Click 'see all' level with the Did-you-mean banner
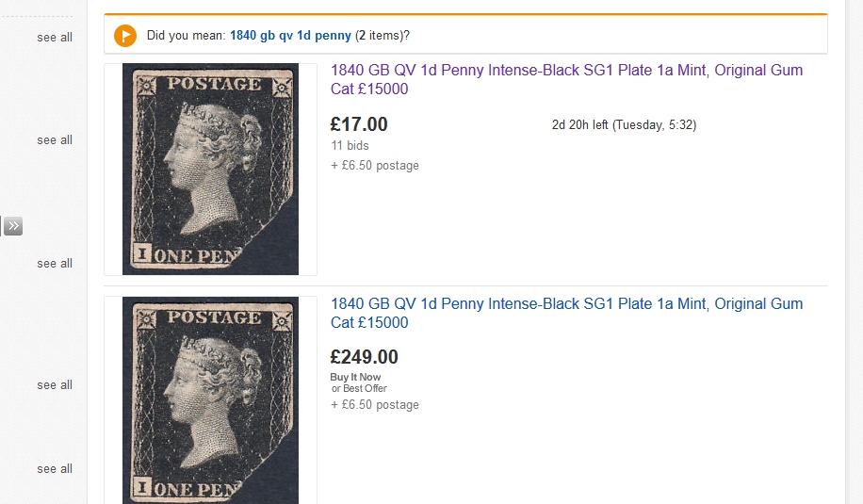Image resolution: width=863 pixels, height=504 pixels. [x=55, y=38]
